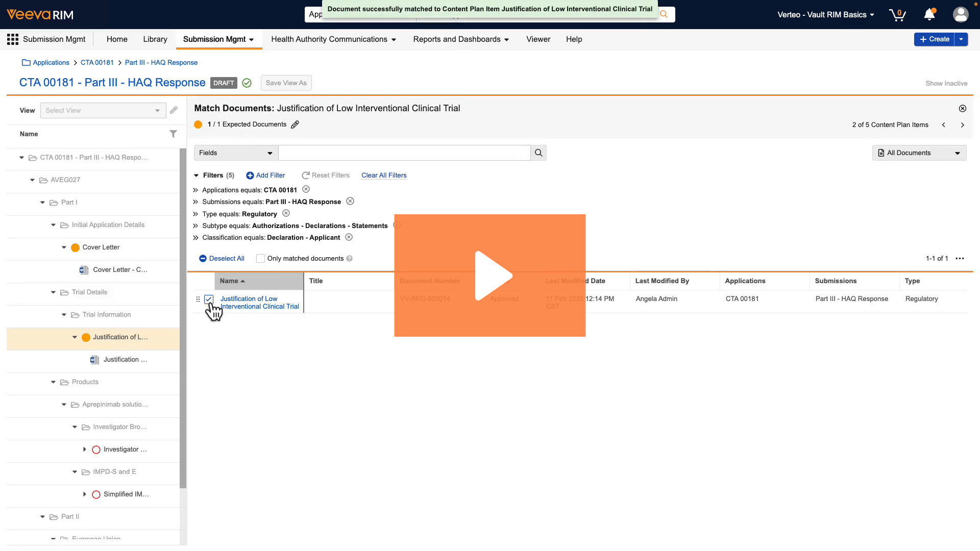The height and width of the screenshot is (551, 980).
Task: Enable Only matched documents checkbox
Action: 260,259
